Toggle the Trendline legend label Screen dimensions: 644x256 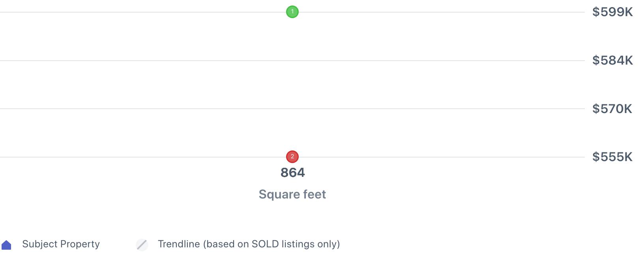[x=179, y=244]
